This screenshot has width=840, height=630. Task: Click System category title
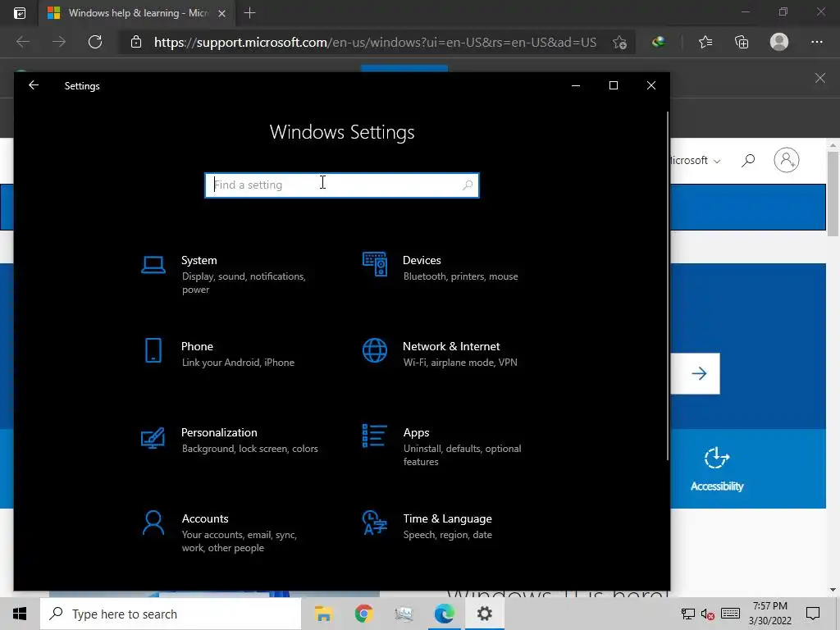[199, 260]
